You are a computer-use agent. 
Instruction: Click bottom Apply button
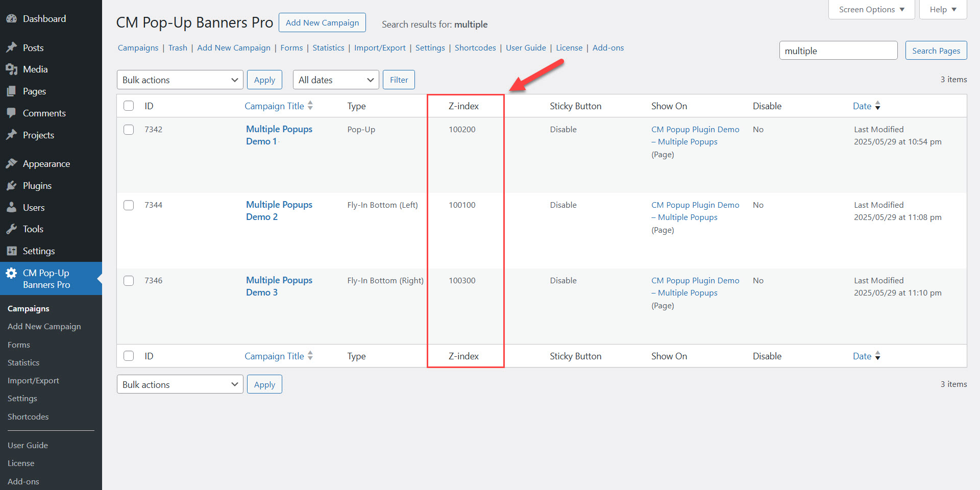click(264, 384)
